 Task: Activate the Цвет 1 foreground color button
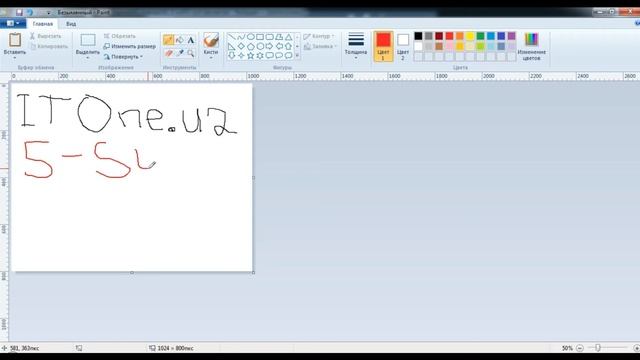tap(383, 47)
